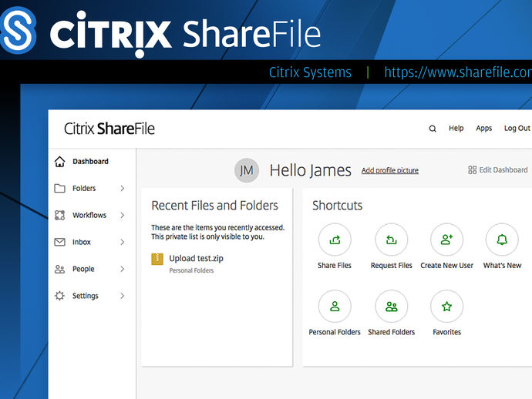The height and width of the screenshot is (399, 532).
Task: Open Workflows label in the sidebar
Action: coord(89,215)
